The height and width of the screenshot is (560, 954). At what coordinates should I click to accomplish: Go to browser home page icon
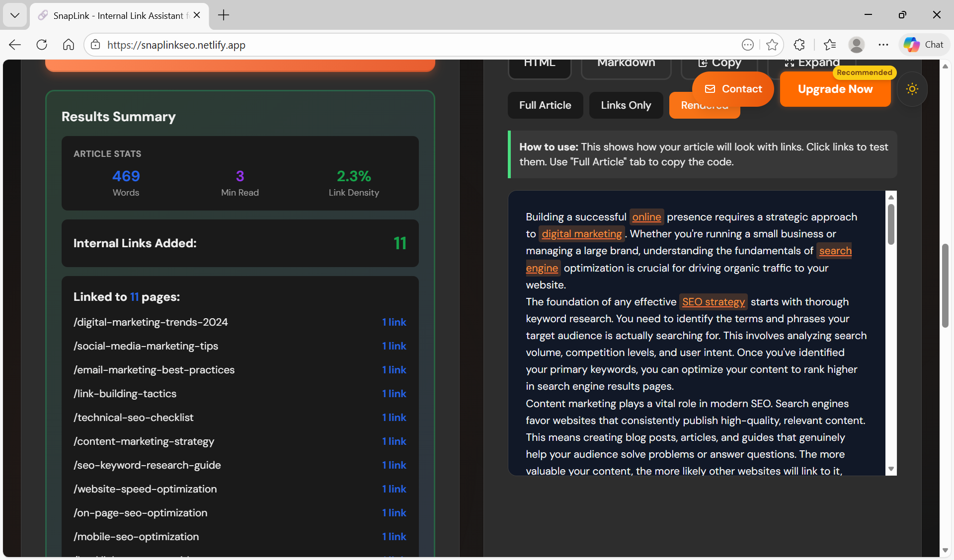[x=69, y=45]
